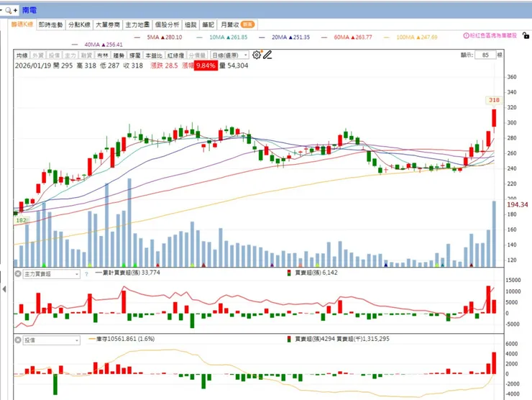Click the question mark help icon beside 主力買賣超
The width and height of the screenshot is (532, 400).
coord(86,274)
